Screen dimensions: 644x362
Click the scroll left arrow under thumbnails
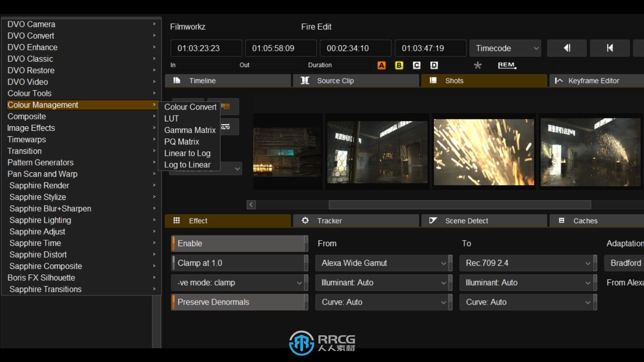[251, 205]
